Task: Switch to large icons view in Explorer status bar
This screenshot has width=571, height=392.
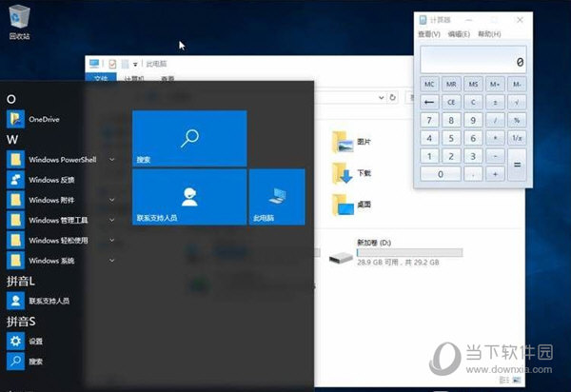Action: 517,380
